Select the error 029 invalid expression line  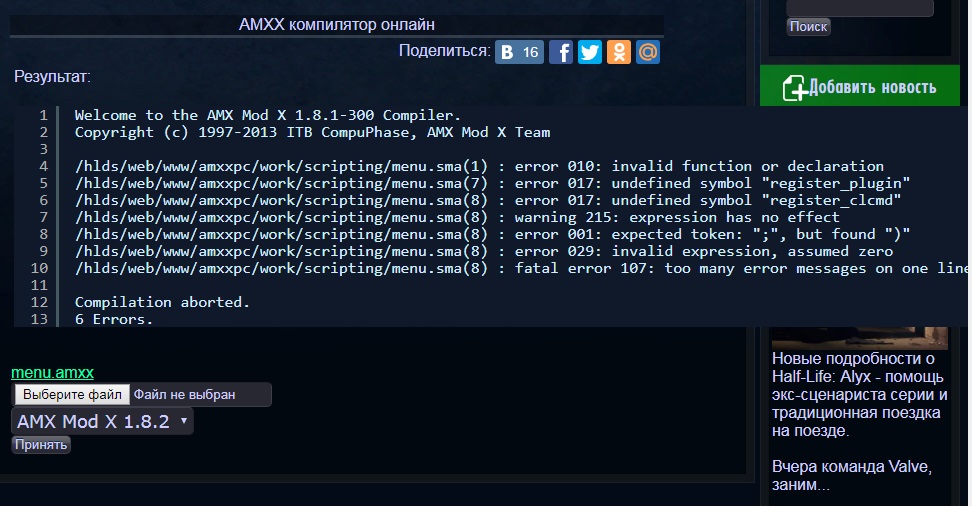click(484, 252)
